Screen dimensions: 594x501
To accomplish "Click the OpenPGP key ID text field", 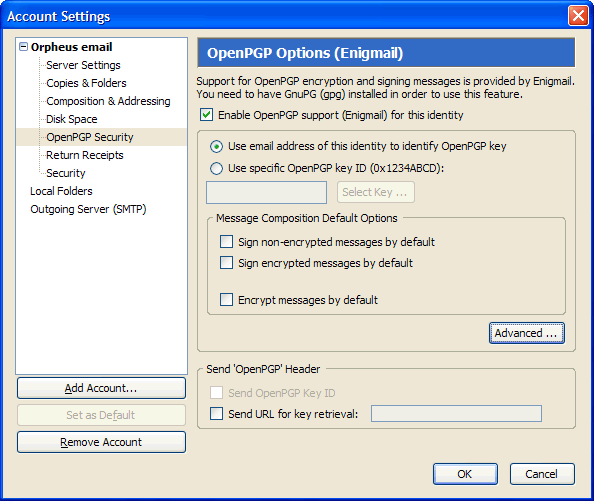I will (x=266, y=192).
